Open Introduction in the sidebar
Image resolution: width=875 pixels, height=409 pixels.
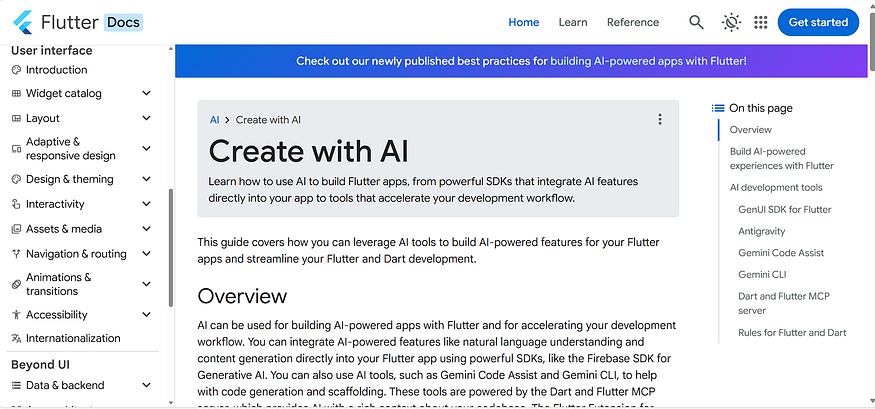(x=56, y=70)
